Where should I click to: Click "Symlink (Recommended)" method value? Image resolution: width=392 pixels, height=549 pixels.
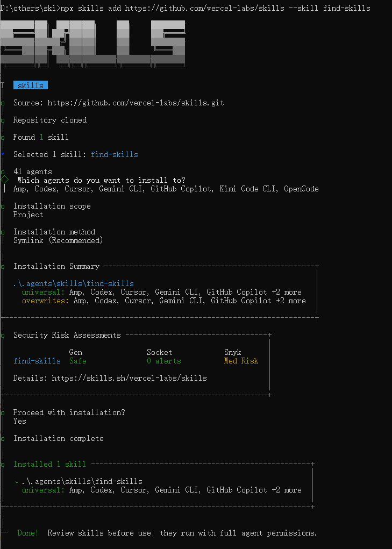coord(58,240)
